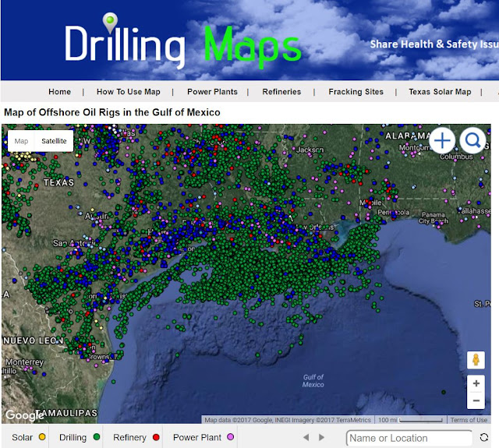Navigate to Fracking Sites
This screenshot has height=448, width=499.
(356, 92)
